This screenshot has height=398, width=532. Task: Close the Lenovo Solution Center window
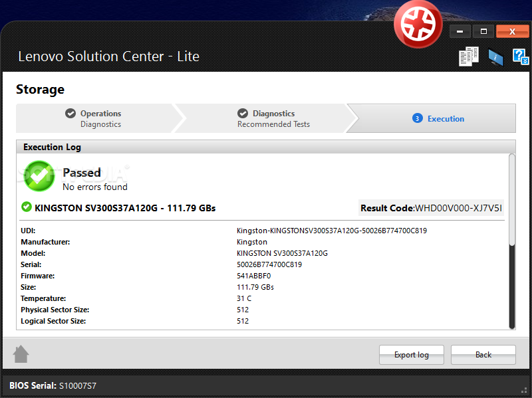point(512,31)
